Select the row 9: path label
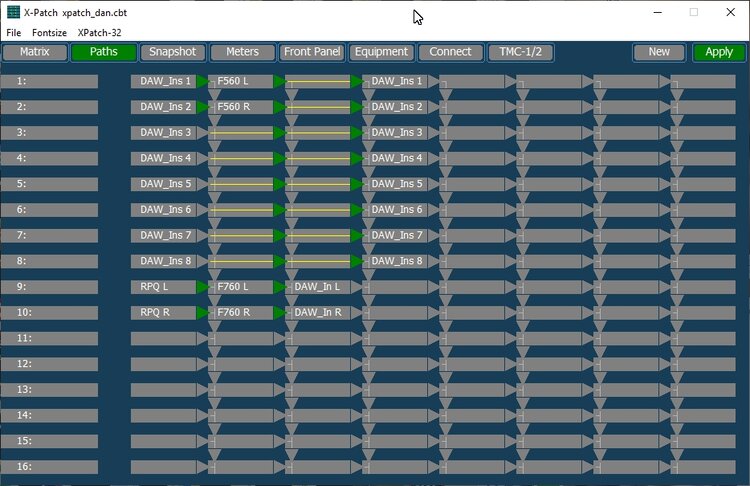 [x=50, y=287]
